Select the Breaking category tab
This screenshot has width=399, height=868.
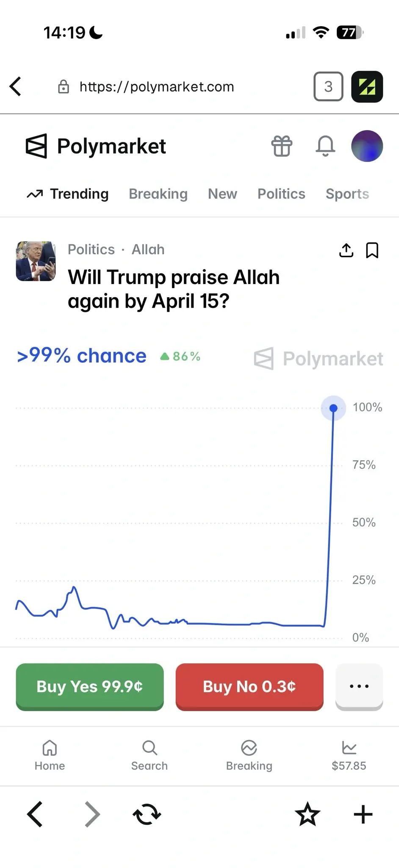tap(158, 194)
